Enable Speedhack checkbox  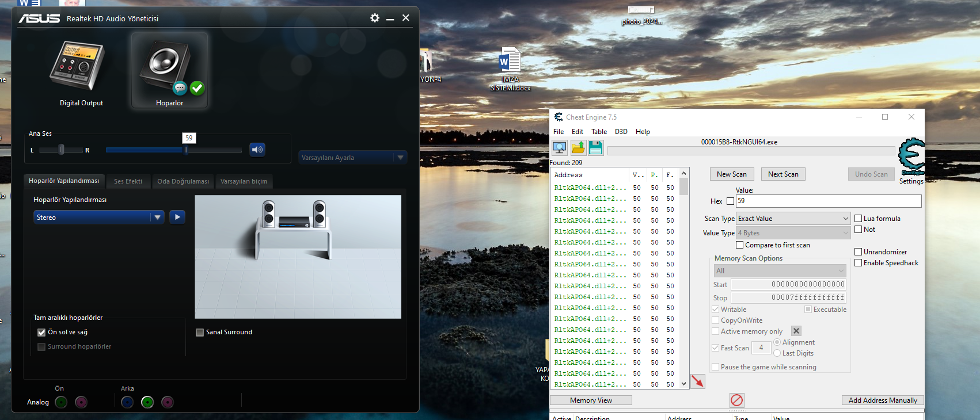[859, 263]
